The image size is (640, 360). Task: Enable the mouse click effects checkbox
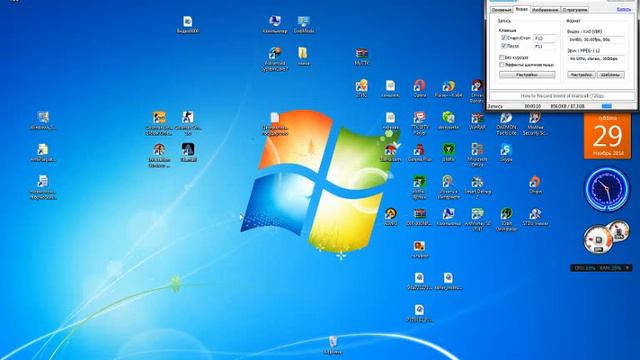click(502, 64)
